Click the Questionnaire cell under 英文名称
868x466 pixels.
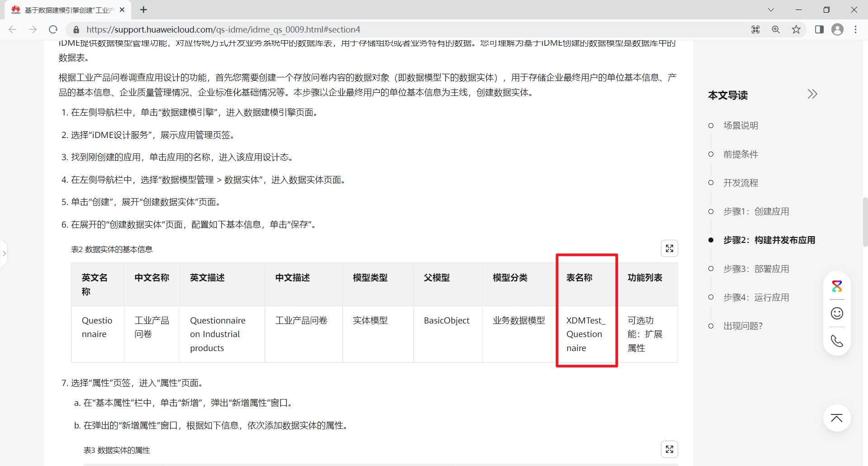pyautogui.click(x=98, y=334)
